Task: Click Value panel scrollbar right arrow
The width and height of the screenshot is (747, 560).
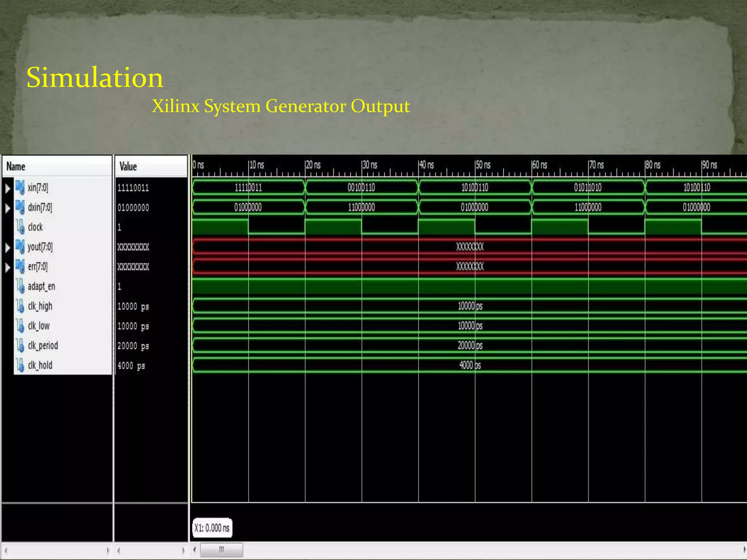Action: click(x=183, y=551)
